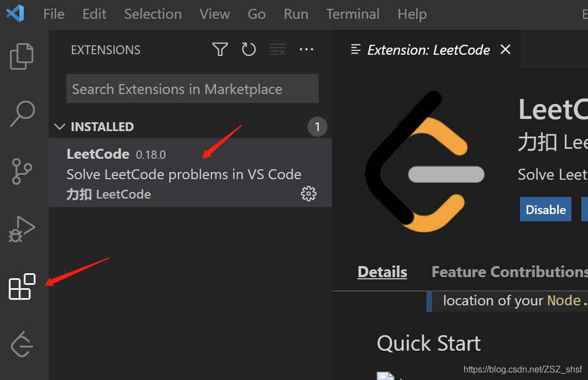Select the LeetCode extension in installed list
Viewport: 588px width, 380px height.
[x=190, y=173]
